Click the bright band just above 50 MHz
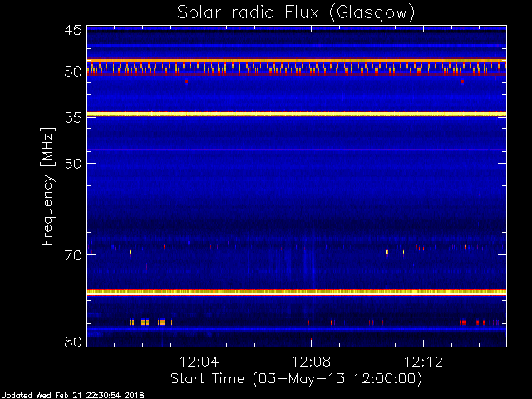Image resolution: width=532 pixels, height=399 pixels. tap(296, 60)
